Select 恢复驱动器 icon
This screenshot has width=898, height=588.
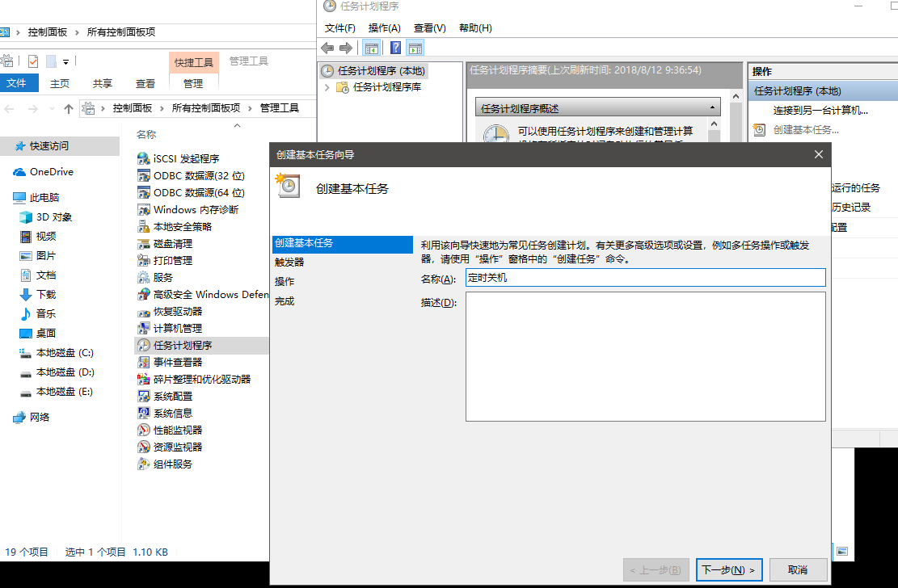[x=144, y=312]
